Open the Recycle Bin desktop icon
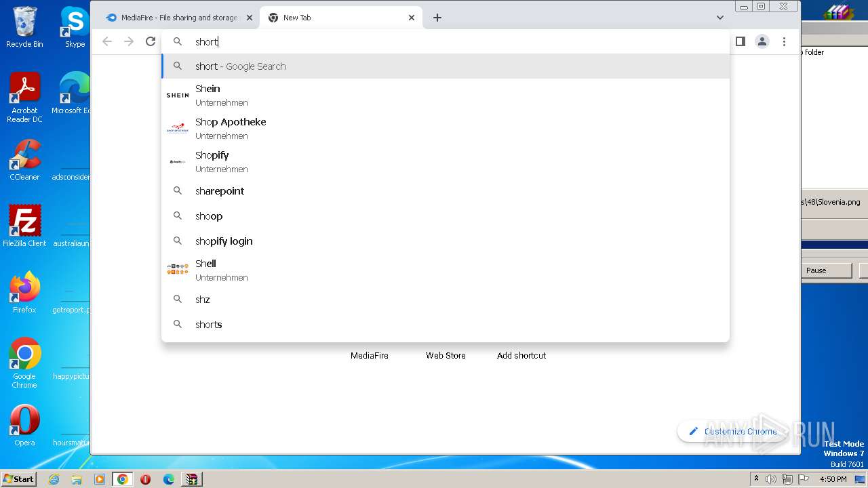This screenshot has width=868, height=488. (24, 27)
